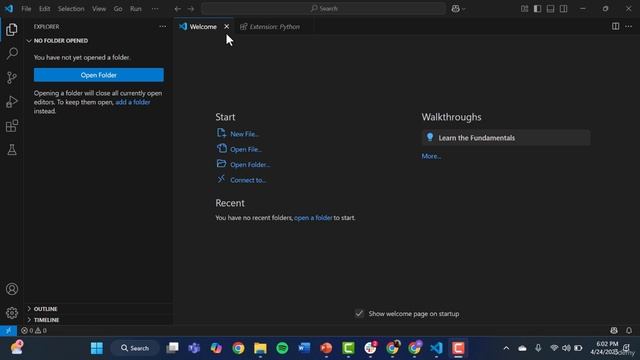Open the Copilot dropdown arrow in title bar
Viewport: 640px width, 360px height.
464,9
